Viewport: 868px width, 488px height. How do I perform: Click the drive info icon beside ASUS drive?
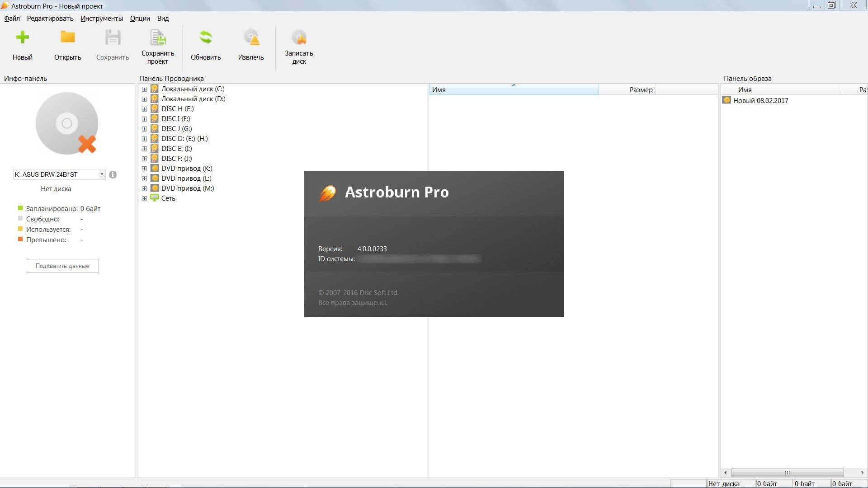(113, 174)
